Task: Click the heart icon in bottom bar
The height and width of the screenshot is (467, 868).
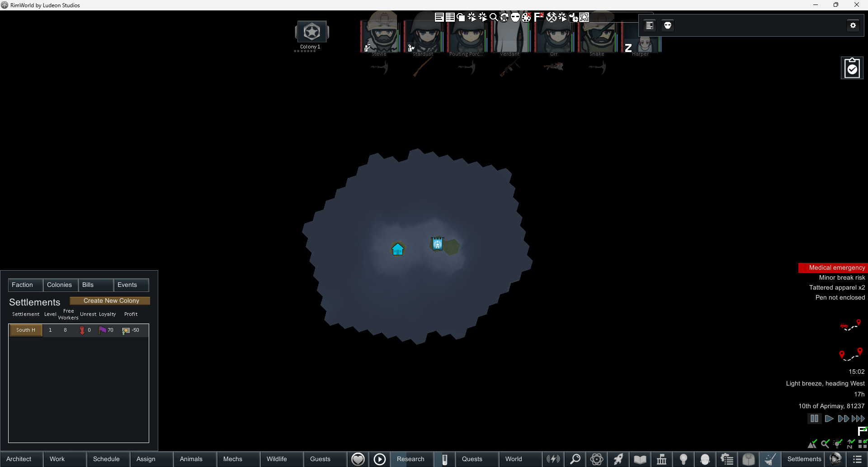Action: pos(358,459)
